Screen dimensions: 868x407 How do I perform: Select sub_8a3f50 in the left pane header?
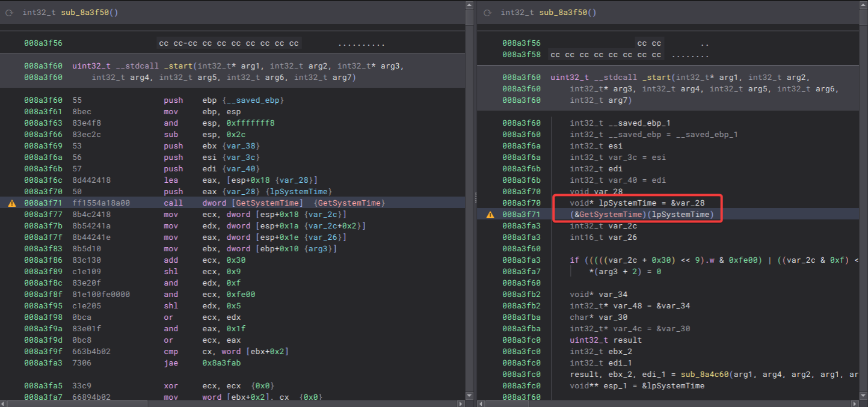(x=84, y=13)
